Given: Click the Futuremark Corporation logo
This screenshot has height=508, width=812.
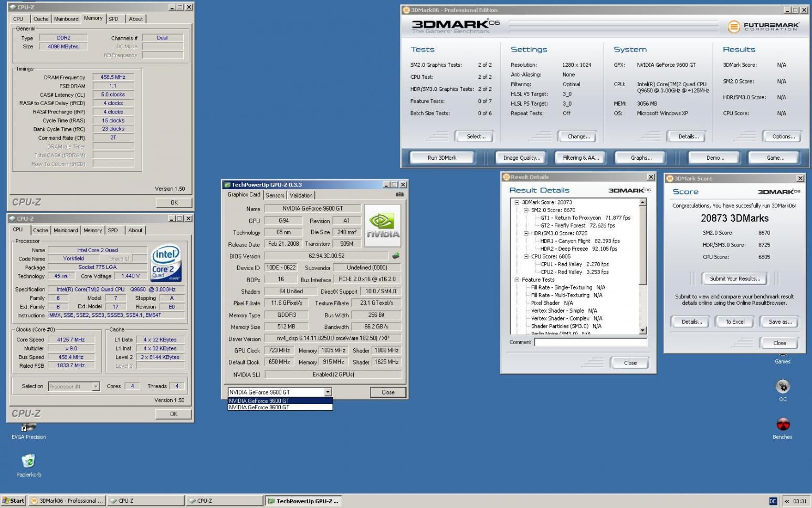Looking at the screenshot, I should click(764, 26).
